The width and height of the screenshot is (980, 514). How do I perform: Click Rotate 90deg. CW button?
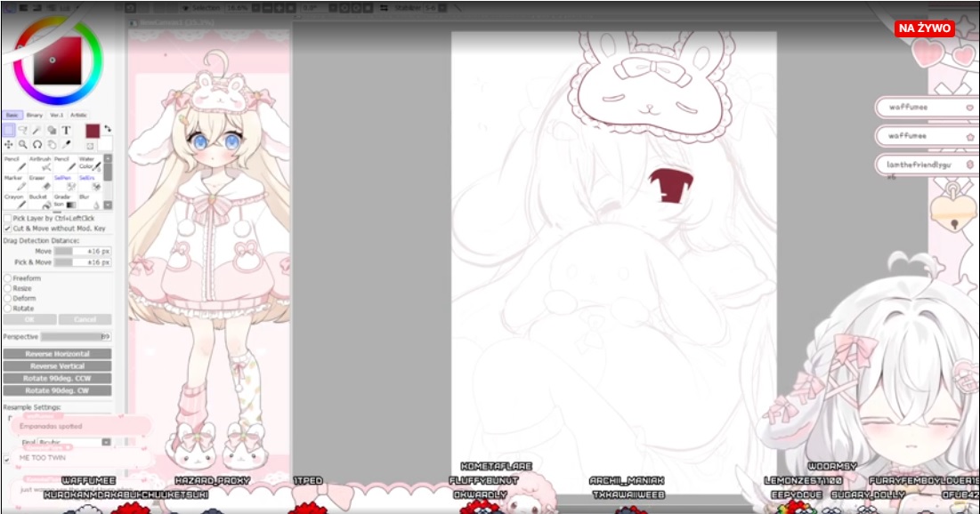pos(58,390)
